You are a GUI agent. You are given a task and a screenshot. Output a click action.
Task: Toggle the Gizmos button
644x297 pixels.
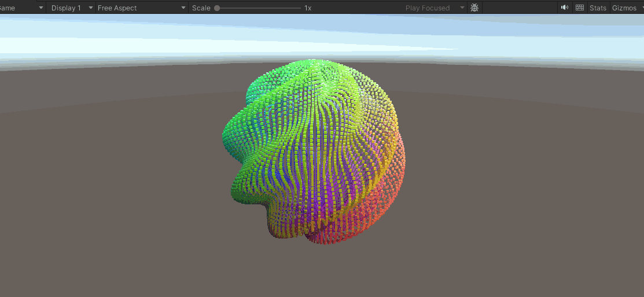pos(624,8)
